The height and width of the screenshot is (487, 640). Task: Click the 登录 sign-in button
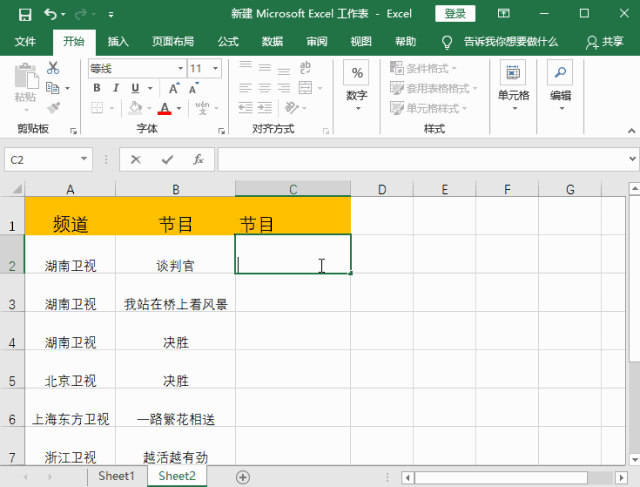455,14
